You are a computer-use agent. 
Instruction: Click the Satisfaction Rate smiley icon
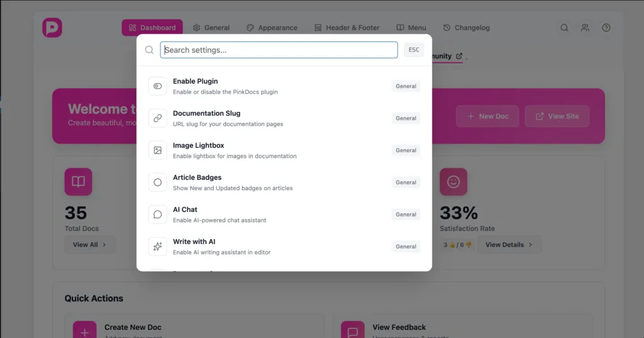click(x=453, y=182)
